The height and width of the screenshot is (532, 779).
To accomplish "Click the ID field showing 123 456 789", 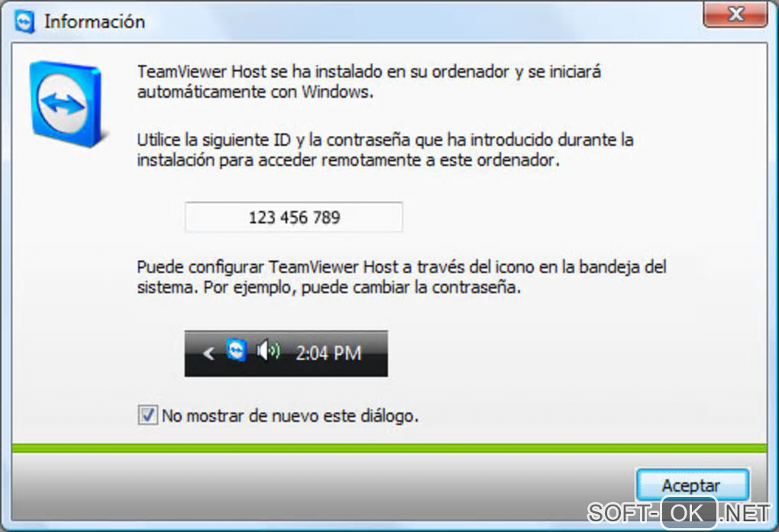I will 293,217.
